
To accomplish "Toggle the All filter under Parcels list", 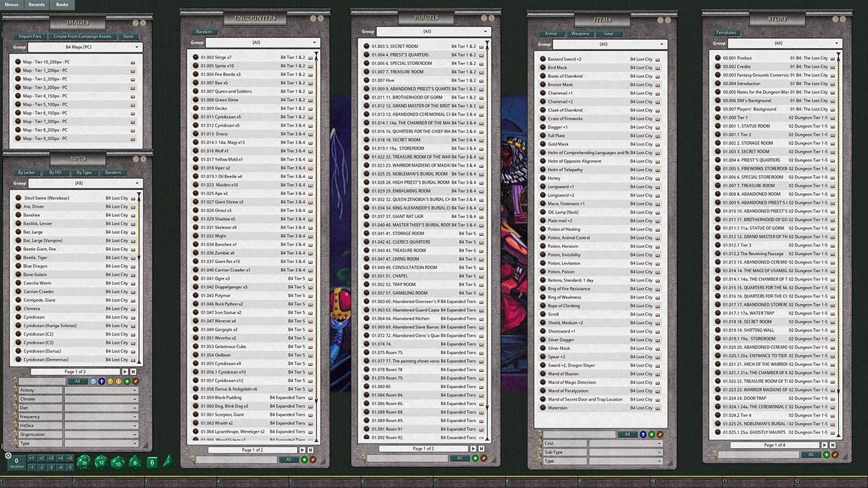I will (x=459, y=457).
